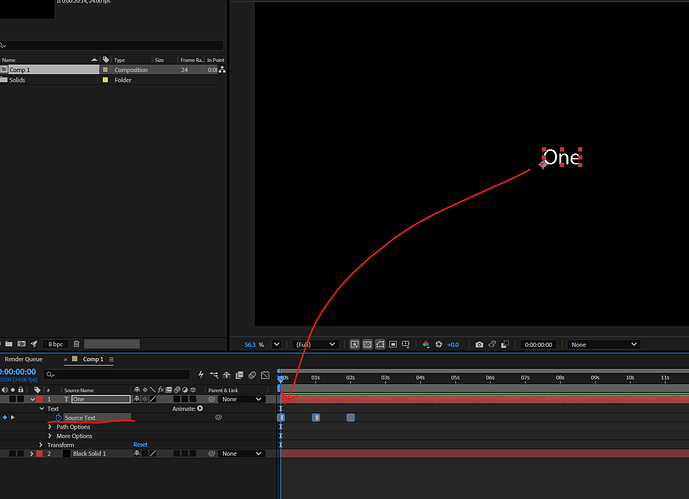Open the Show Channel RGB icon
Screen dimensions: 689x499
[426, 344]
